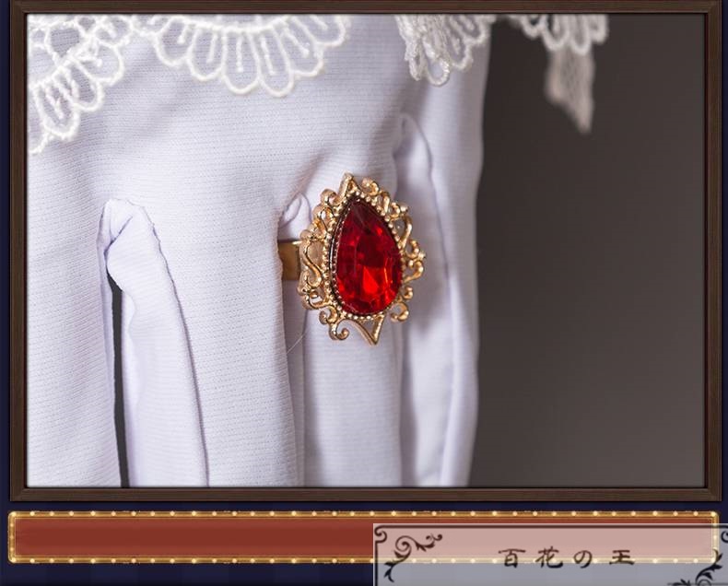Click the 百花の王 caption text
Screen dimensions: 728x586
click(566, 557)
